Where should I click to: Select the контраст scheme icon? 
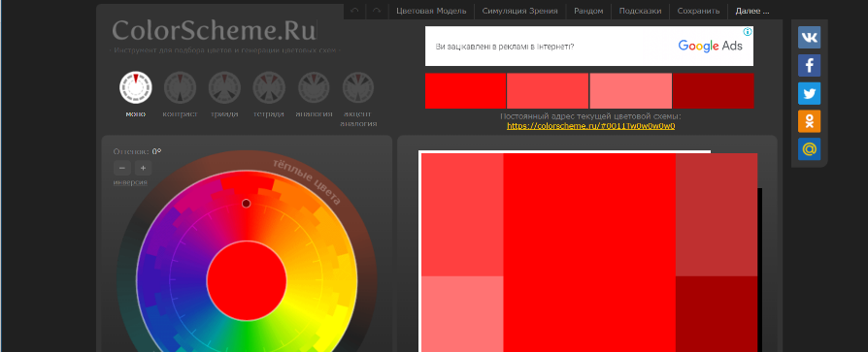coord(181,87)
